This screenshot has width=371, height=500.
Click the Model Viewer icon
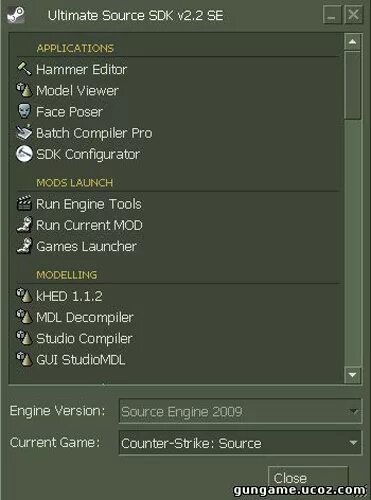tap(24, 90)
